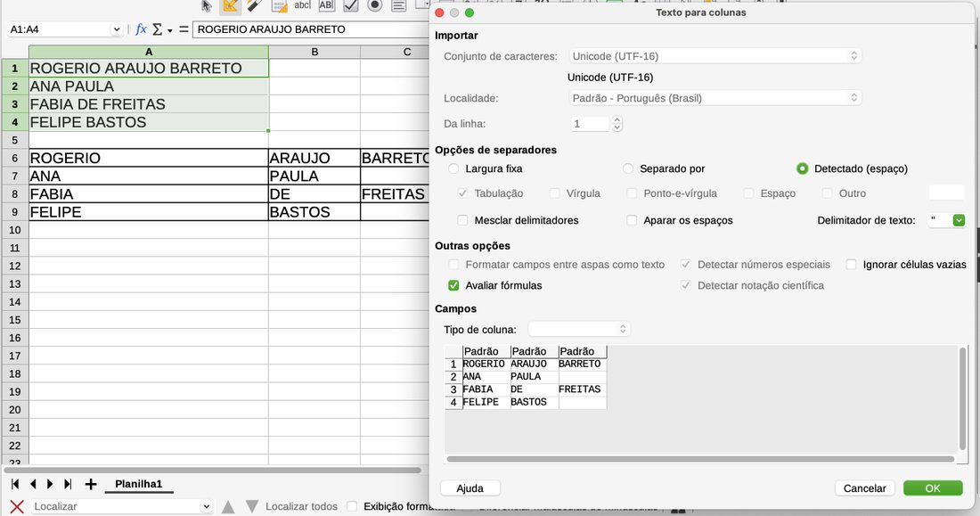Go to the last sheet arrow
The width and height of the screenshot is (980, 516).
[x=68, y=484]
